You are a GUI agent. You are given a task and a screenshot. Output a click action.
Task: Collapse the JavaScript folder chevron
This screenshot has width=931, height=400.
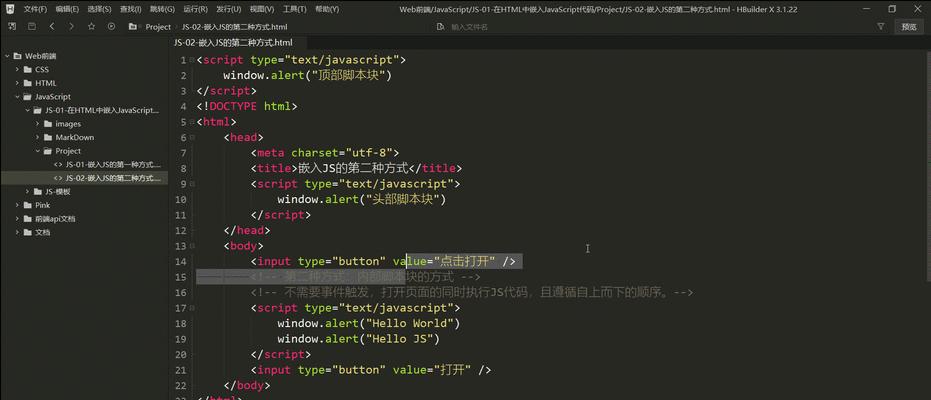click(x=17, y=97)
